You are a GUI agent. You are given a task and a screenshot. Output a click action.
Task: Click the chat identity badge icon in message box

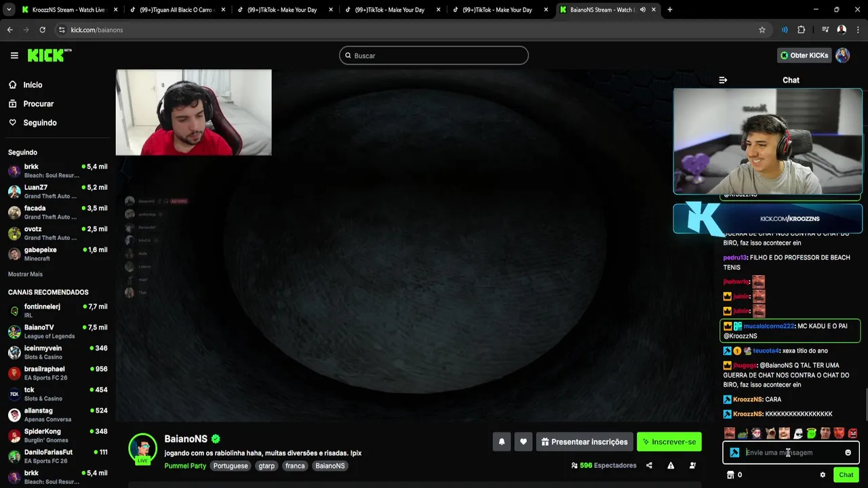click(x=734, y=453)
